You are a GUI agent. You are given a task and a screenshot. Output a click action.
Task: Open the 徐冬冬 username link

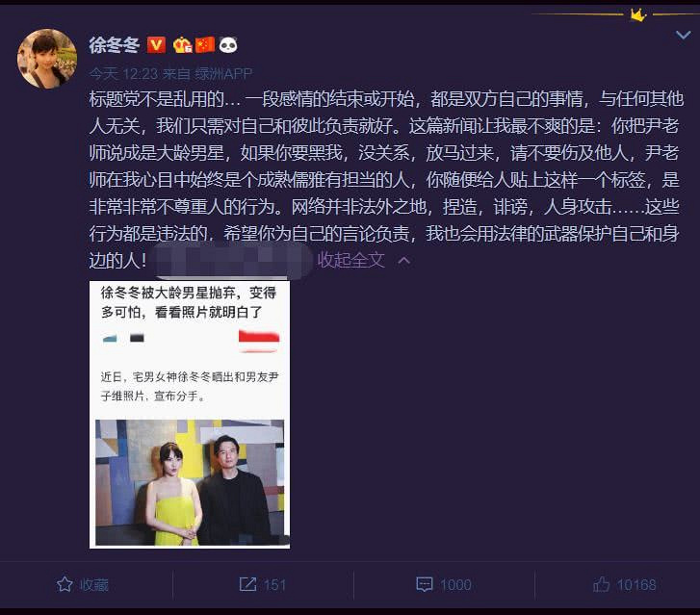pos(115,45)
